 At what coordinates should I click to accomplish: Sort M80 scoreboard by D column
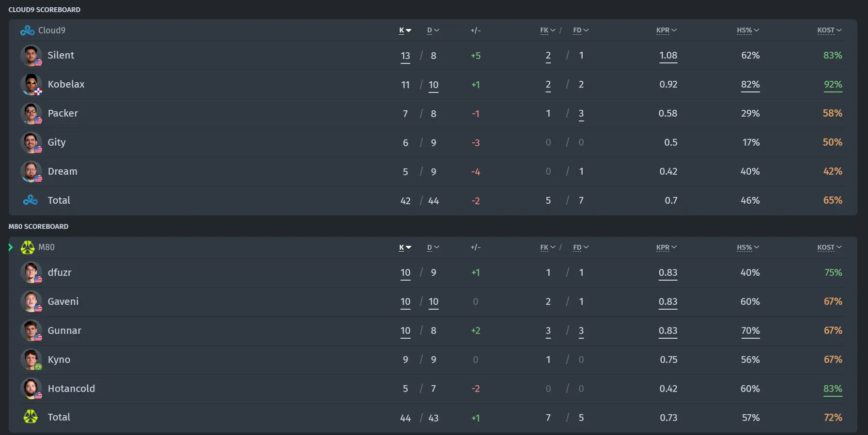pos(433,248)
